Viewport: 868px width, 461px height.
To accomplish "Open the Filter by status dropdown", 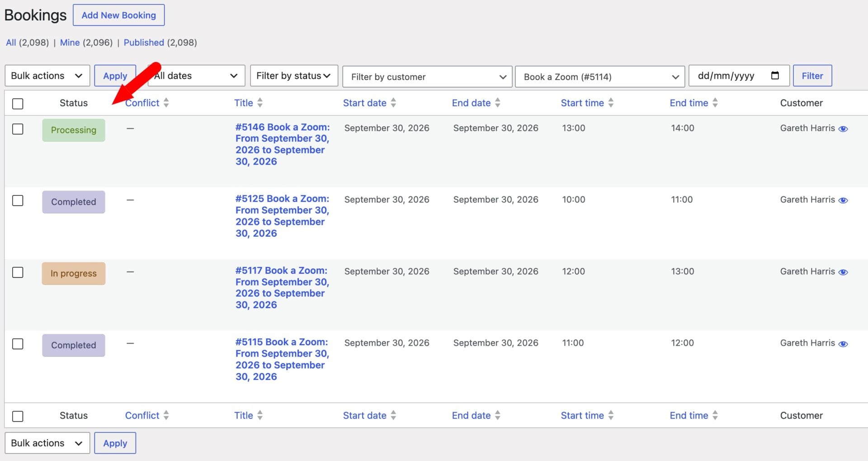I will pyautogui.click(x=294, y=76).
